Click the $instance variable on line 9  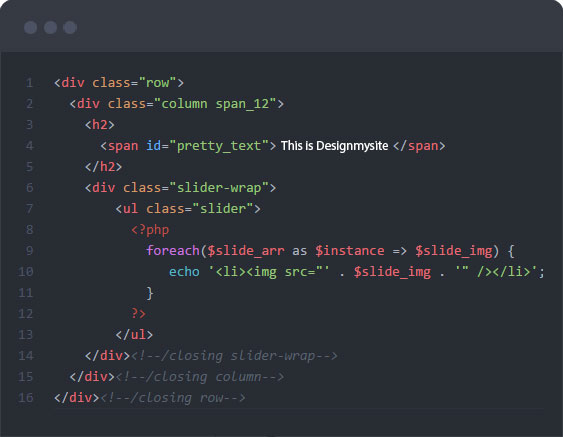click(x=350, y=251)
